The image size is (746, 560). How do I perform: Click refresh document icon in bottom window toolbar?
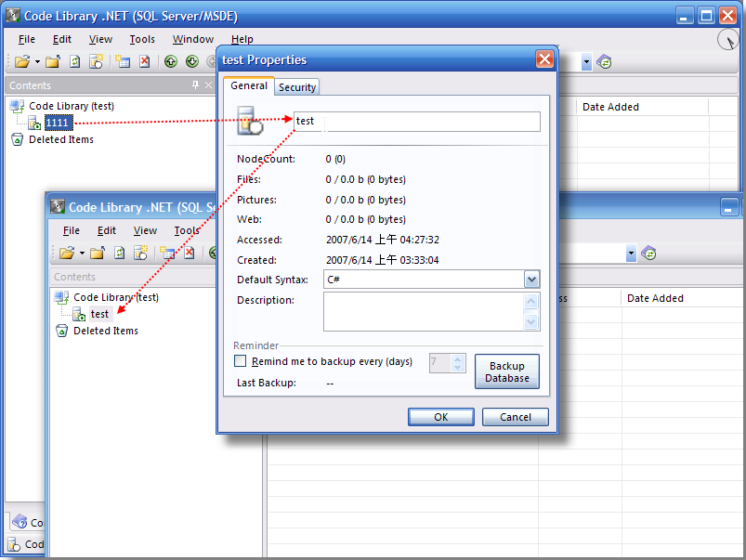120,253
